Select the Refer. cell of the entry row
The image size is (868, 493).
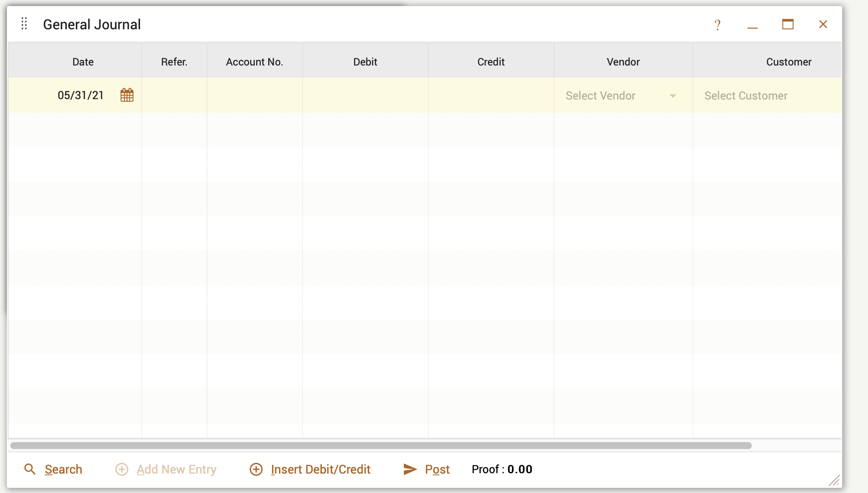point(174,95)
